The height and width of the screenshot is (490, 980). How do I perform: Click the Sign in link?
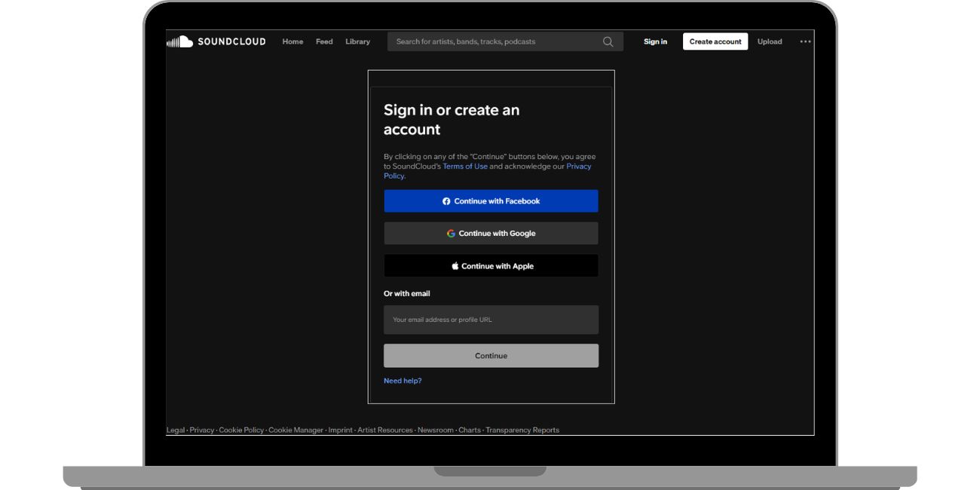pyautogui.click(x=654, y=41)
